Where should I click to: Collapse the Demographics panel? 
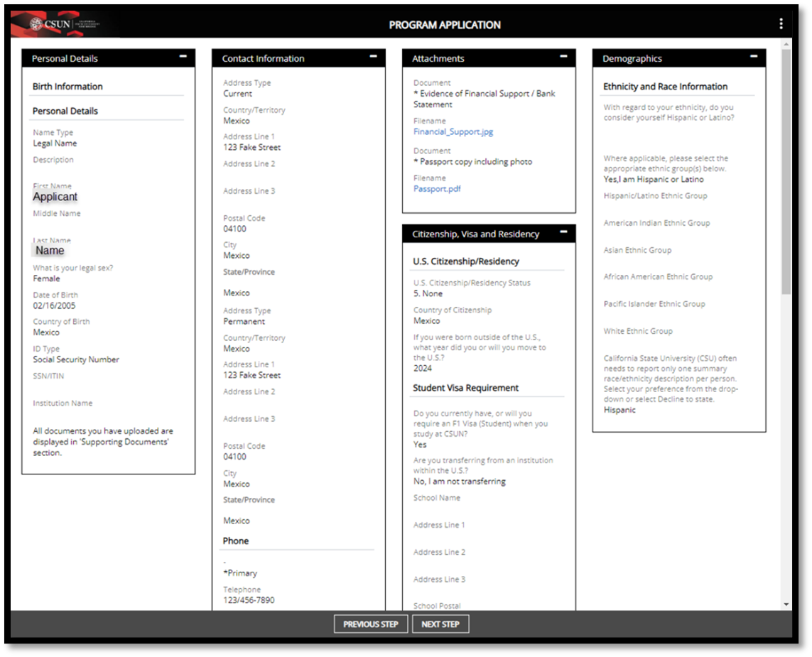754,55
